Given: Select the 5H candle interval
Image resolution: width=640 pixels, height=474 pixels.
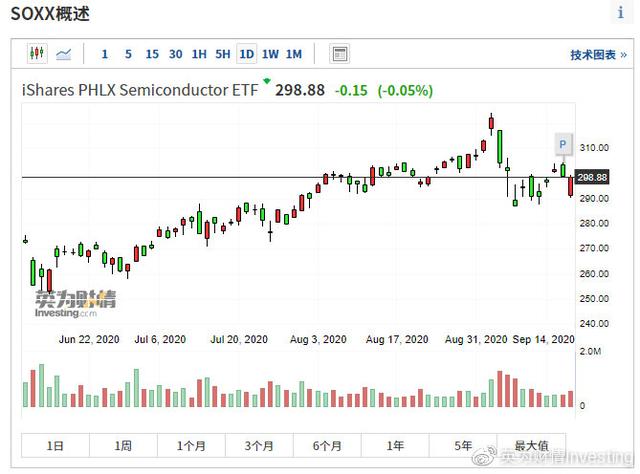Looking at the screenshot, I should (223, 54).
